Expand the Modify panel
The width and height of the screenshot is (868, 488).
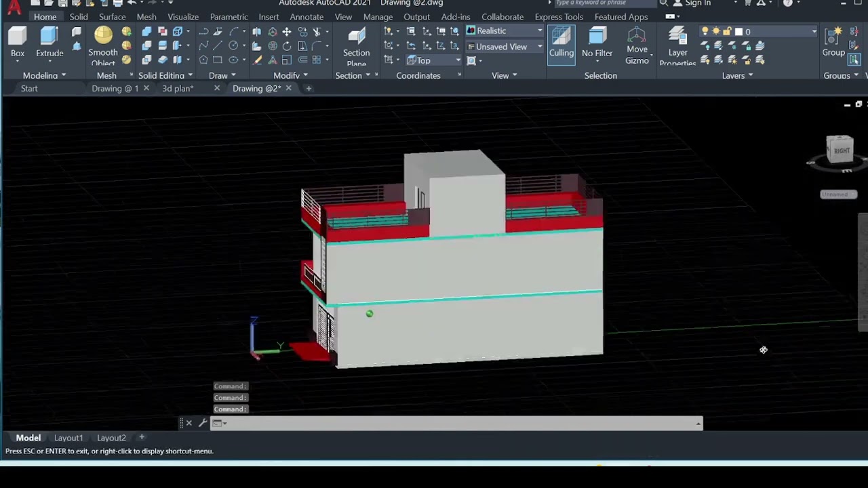click(x=290, y=75)
